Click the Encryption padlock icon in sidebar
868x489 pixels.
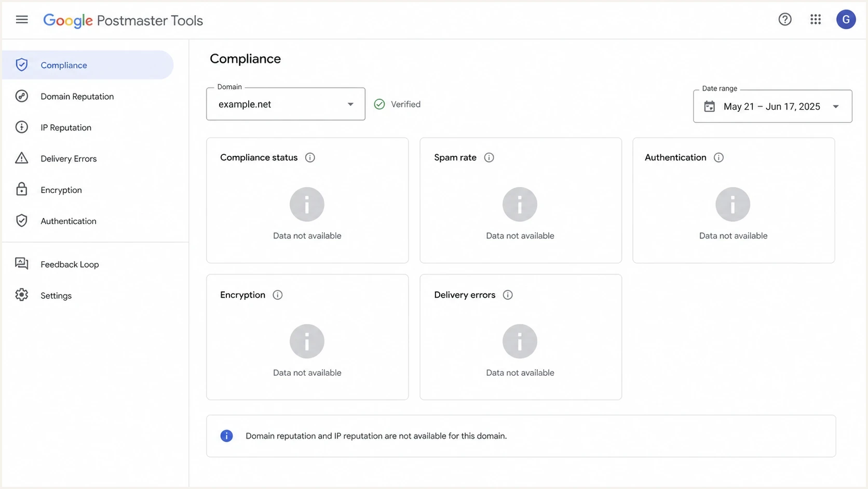(22, 189)
